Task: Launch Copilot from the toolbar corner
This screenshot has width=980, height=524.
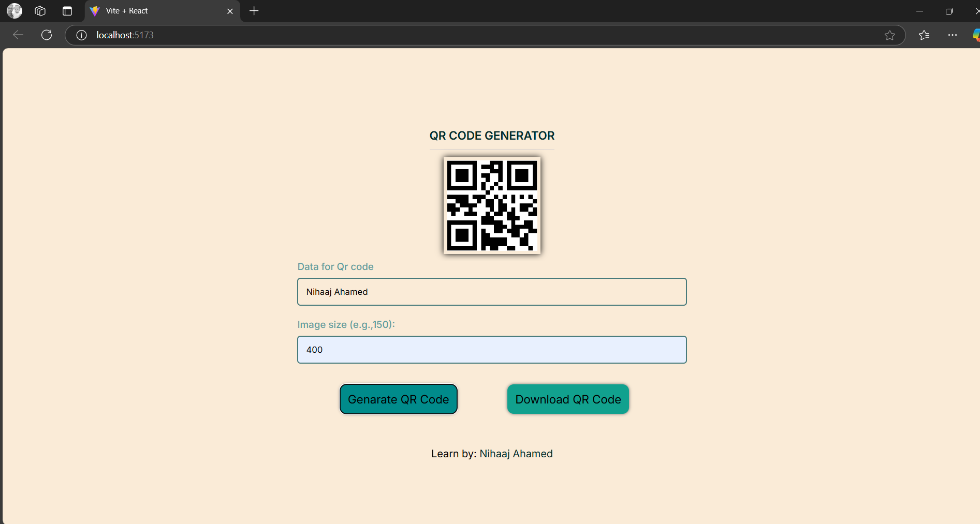Action: 975,35
